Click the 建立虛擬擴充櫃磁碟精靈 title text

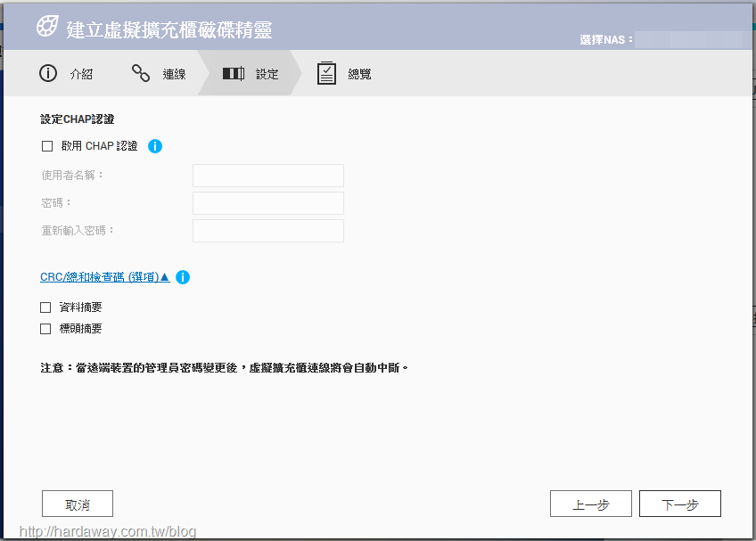tap(169, 30)
